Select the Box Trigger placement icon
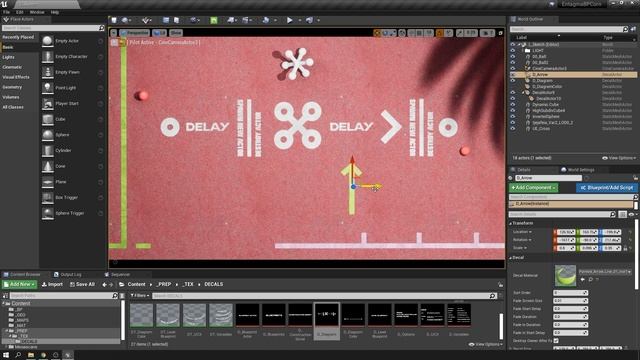 48,198
